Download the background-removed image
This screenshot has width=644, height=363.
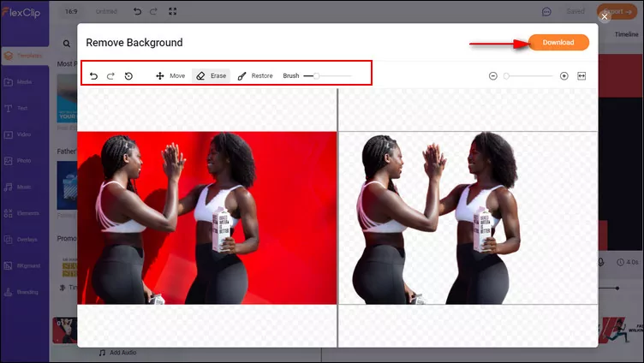point(558,42)
